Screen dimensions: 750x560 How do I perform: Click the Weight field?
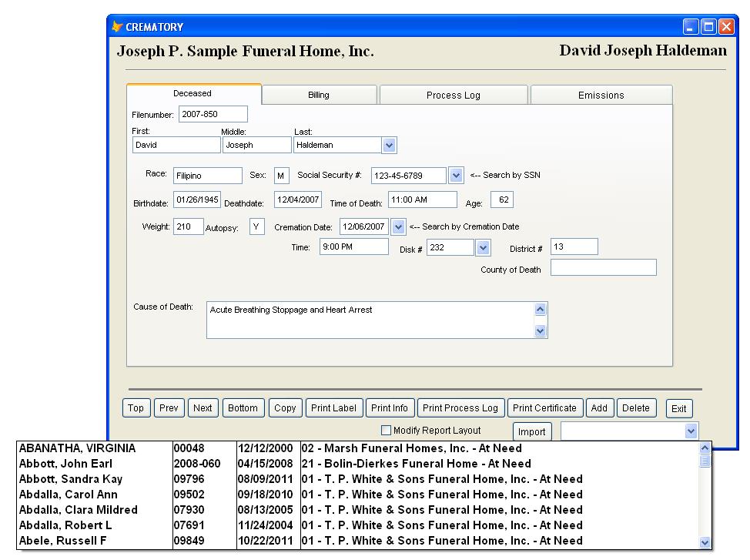(189, 227)
